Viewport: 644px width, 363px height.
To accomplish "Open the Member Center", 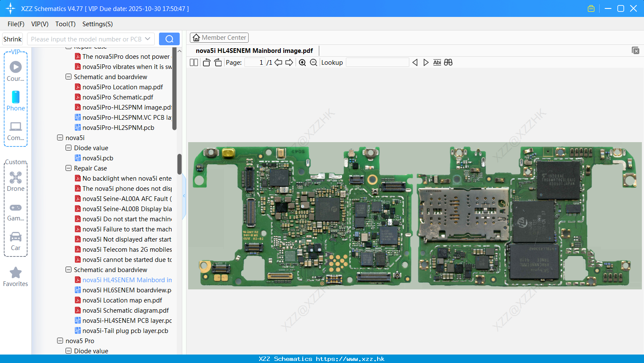I will point(219,38).
